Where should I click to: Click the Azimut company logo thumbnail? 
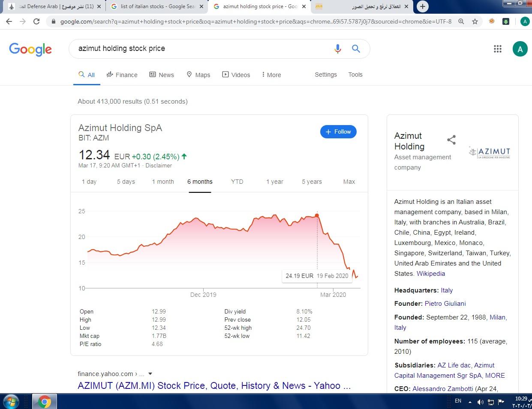(x=490, y=152)
